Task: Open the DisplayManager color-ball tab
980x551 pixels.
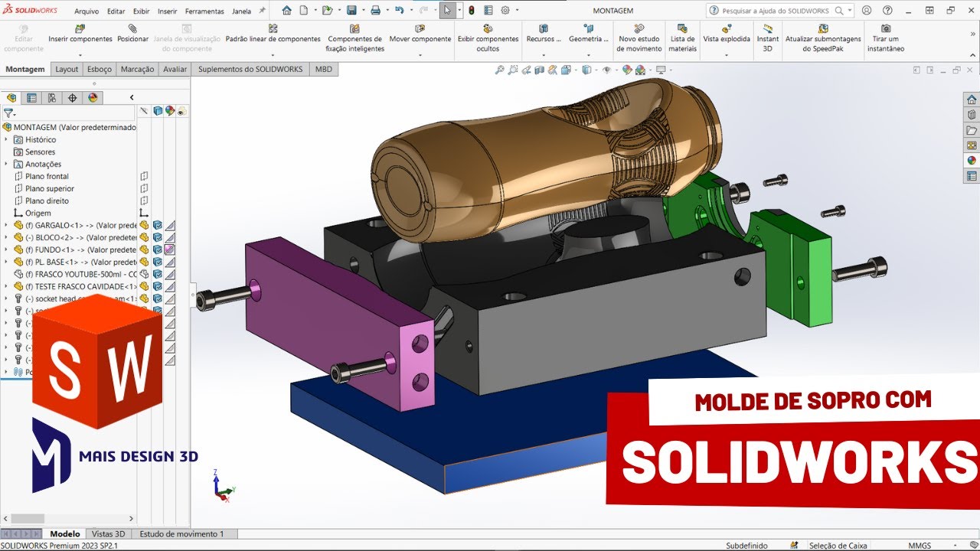Action: (x=93, y=98)
